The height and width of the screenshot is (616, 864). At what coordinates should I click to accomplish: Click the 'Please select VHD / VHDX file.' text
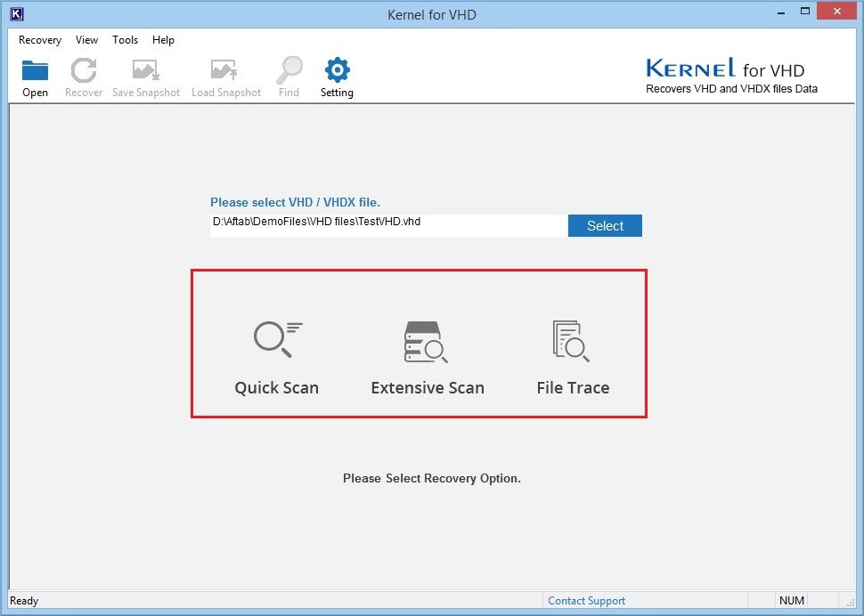tap(296, 202)
